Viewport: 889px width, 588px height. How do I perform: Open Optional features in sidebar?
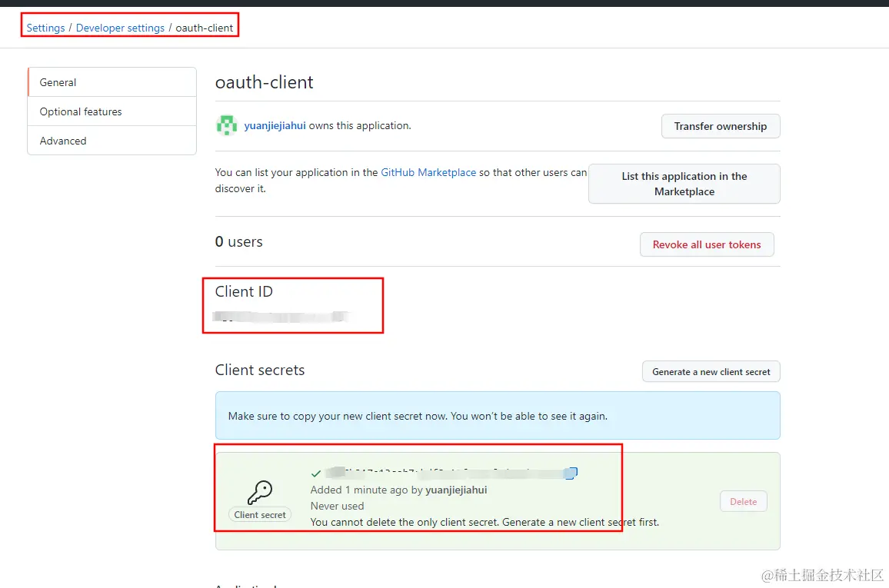112,111
